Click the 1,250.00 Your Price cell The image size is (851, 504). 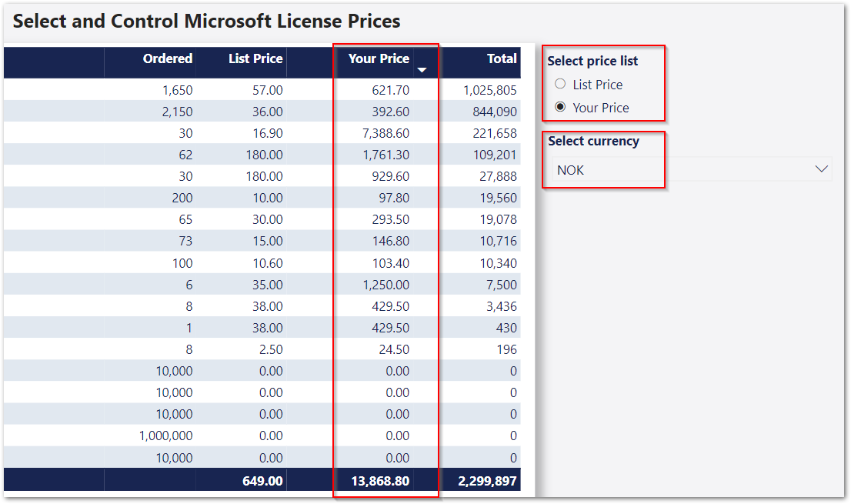(380, 285)
